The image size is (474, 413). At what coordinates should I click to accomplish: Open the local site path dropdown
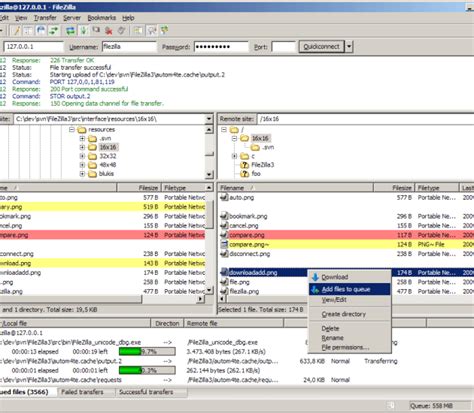(209, 119)
